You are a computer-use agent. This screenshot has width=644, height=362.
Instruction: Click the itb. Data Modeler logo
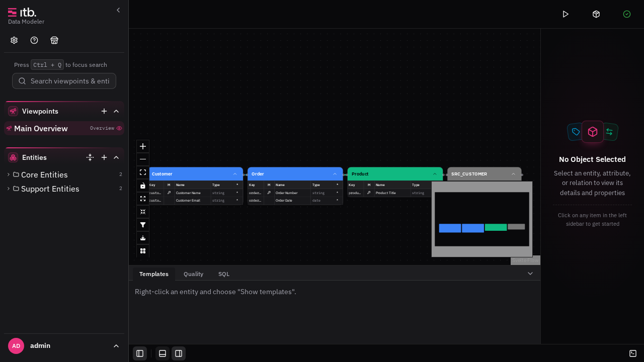click(26, 16)
